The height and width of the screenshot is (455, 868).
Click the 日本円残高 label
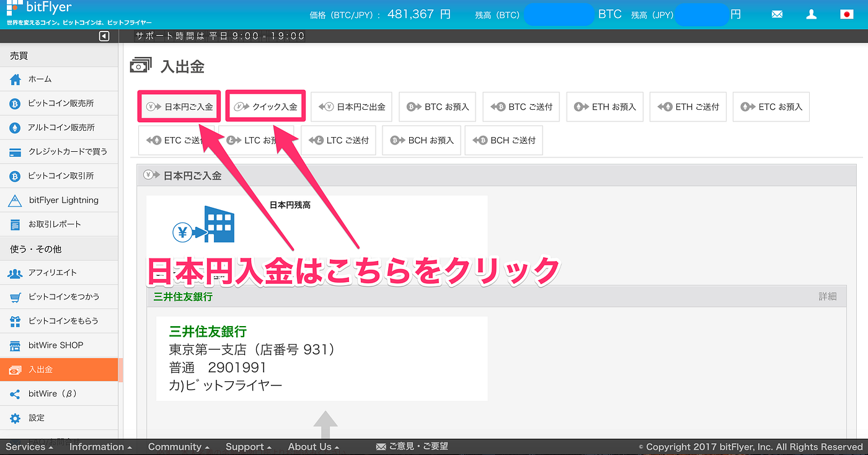tap(290, 205)
